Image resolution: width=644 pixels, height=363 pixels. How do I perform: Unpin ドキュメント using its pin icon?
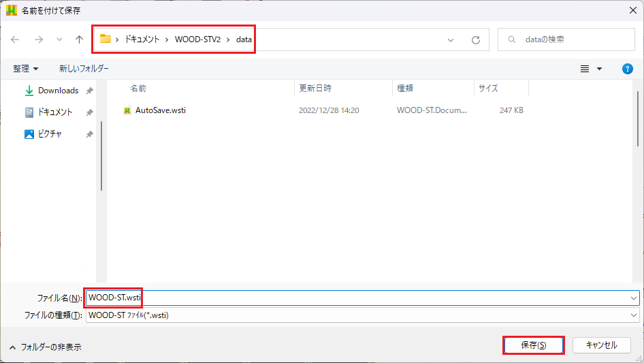pyautogui.click(x=89, y=112)
